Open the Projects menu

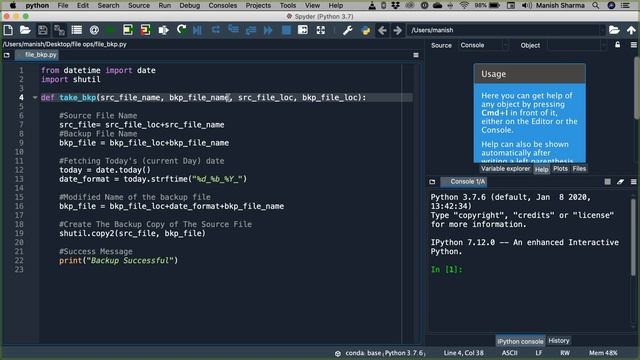pyautogui.click(x=258, y=5)
